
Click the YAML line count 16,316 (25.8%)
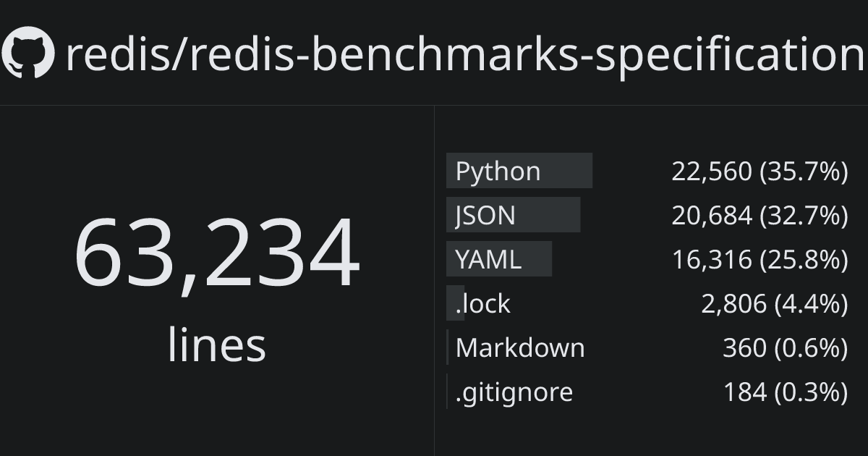759,260
